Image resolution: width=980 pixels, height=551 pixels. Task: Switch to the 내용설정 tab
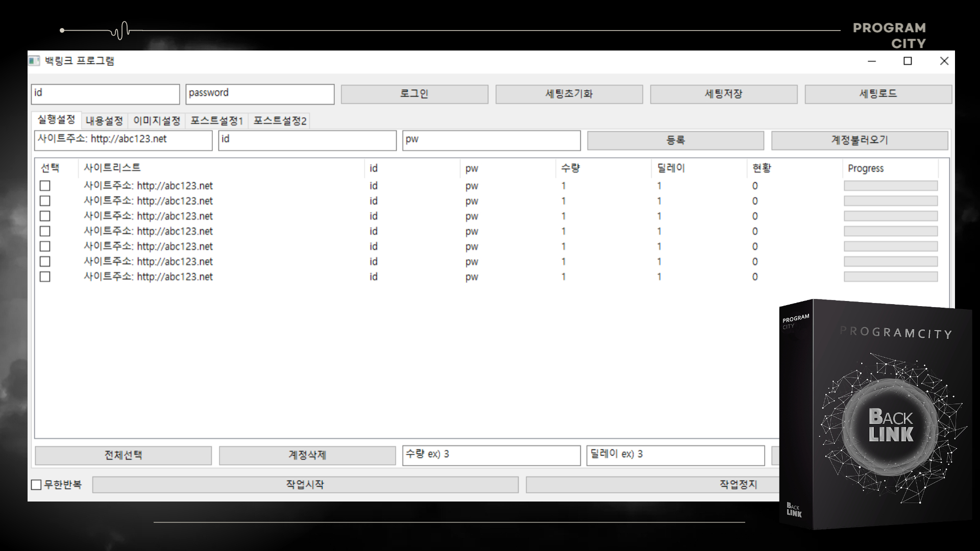[104, 121]
